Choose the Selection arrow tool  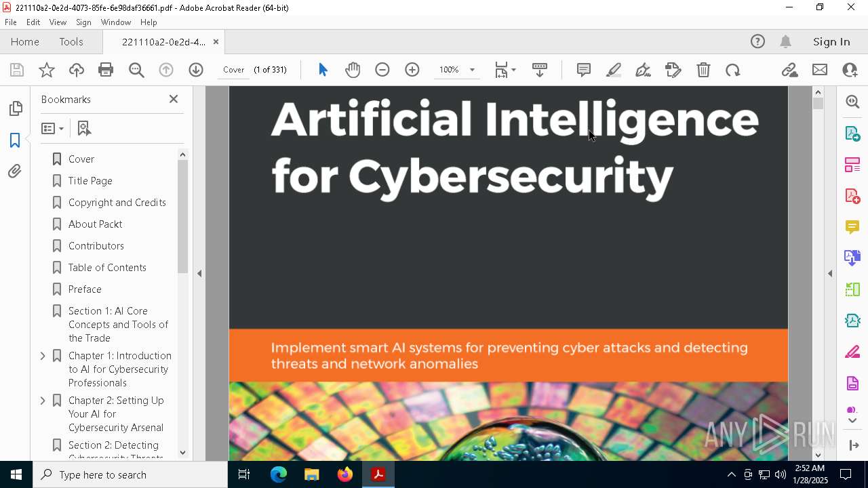pyautogui.click(x=323, y=70)
